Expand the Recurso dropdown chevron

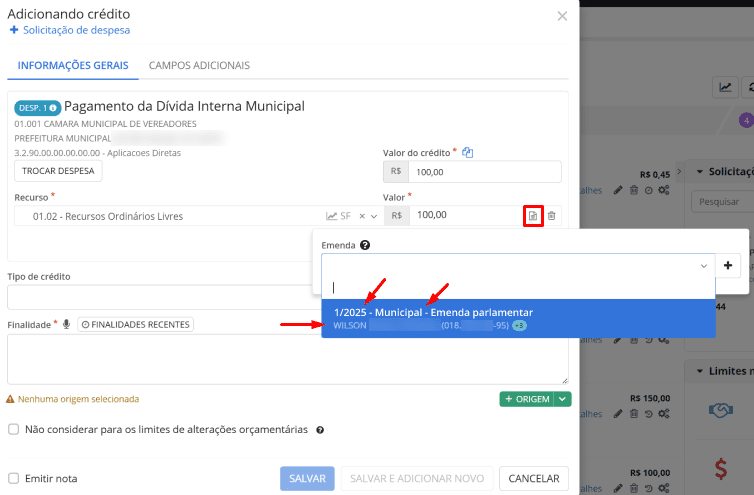(x=374, y=216)
